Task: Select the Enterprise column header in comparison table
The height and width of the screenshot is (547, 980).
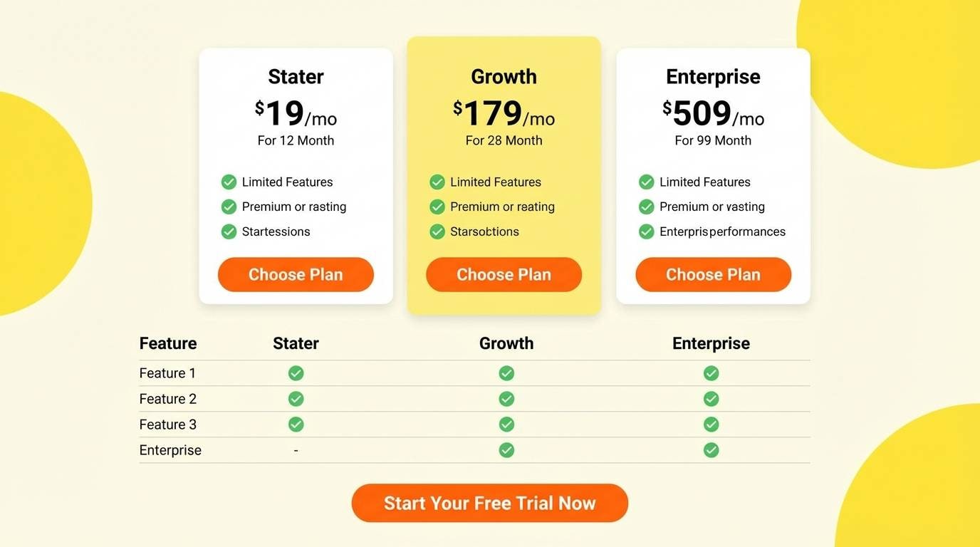Action: [711, 343]
